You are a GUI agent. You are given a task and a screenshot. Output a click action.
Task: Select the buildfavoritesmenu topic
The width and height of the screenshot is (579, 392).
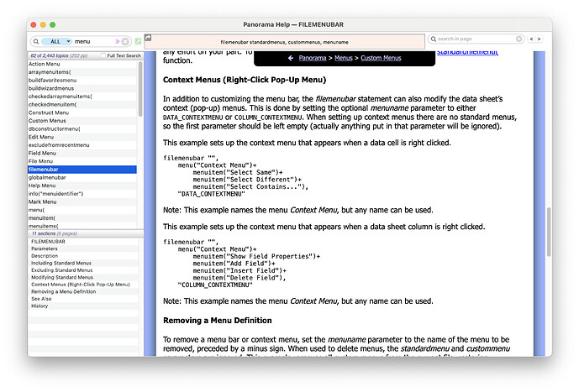pos(82,81)
